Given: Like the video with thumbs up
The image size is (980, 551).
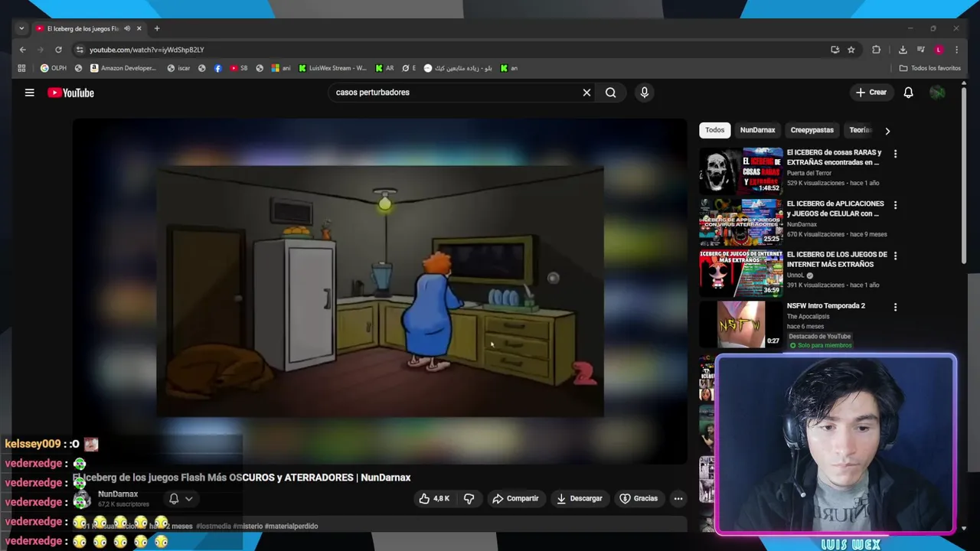Looking at the screenshot, I should (x=434, y=498).
